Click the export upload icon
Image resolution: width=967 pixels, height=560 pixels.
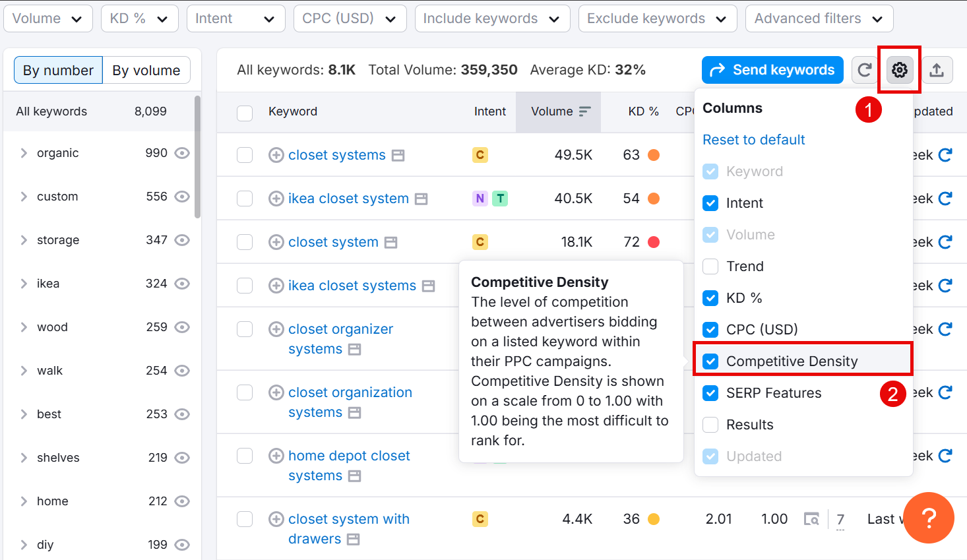tap(937, 70)
